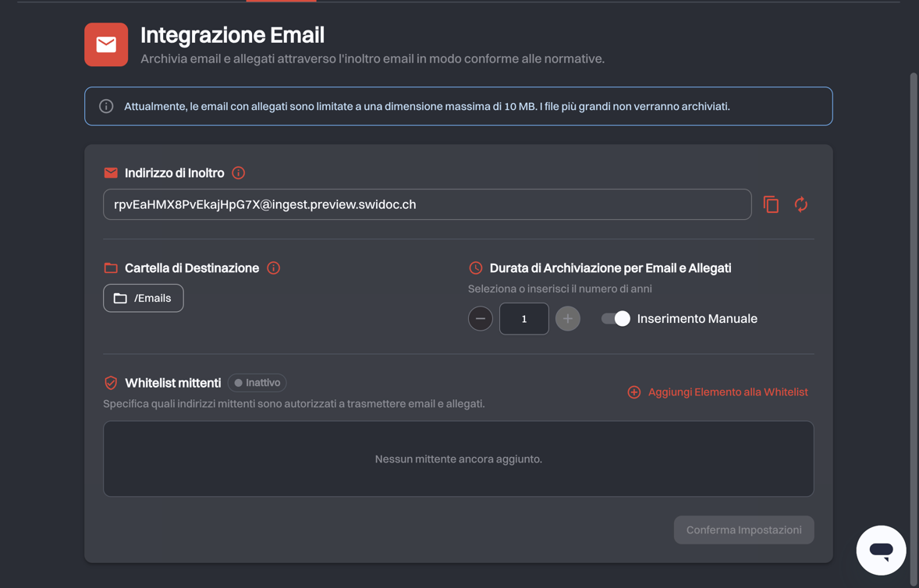Click the info icon in the 10 MB notice
This screenshot has width=919, height=588.
[x=106, y=106]
